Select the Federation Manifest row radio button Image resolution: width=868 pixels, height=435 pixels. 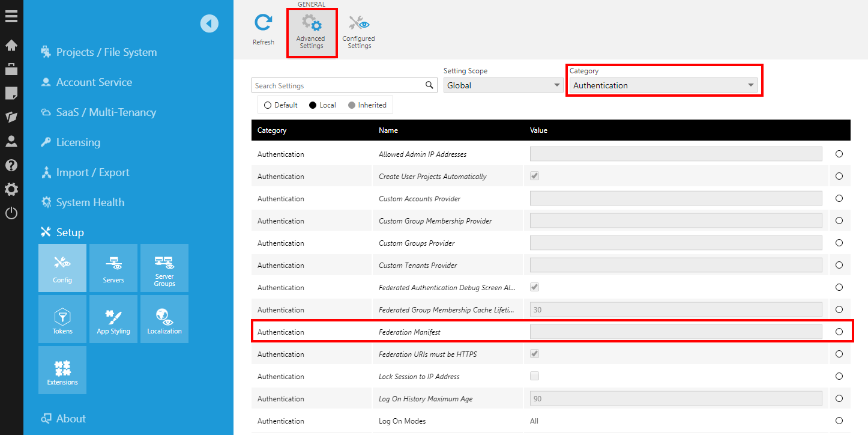[x=839, y=332]
